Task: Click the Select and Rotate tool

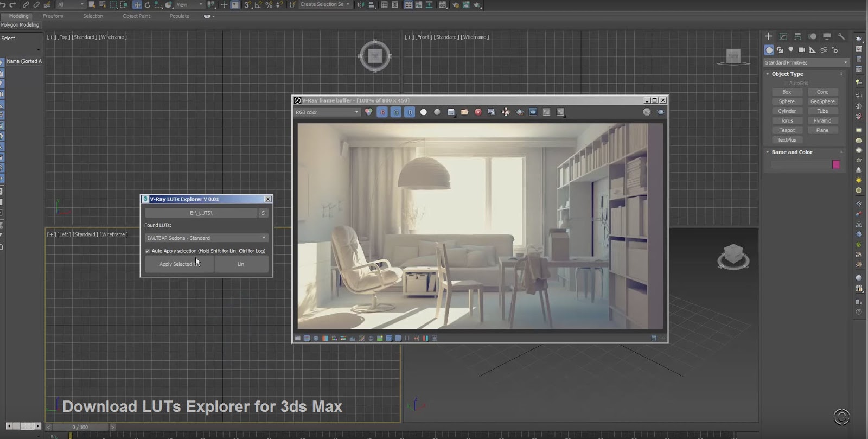Action: pos(147,5)
